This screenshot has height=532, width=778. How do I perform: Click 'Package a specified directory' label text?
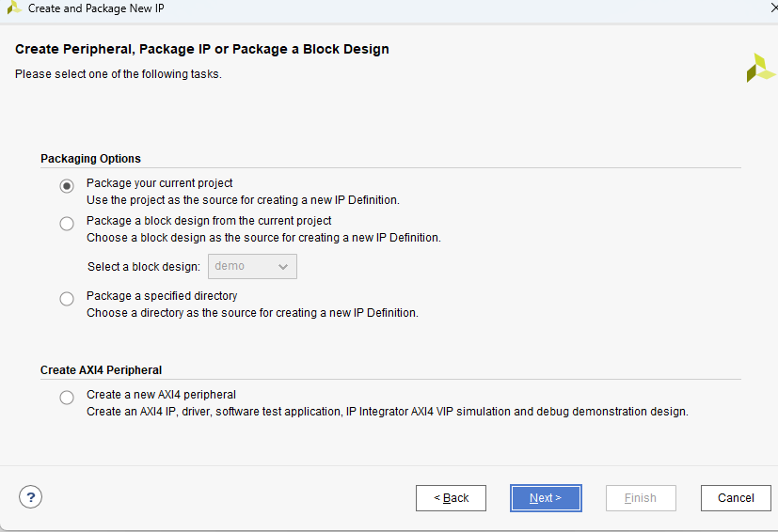tap(162, 296)
